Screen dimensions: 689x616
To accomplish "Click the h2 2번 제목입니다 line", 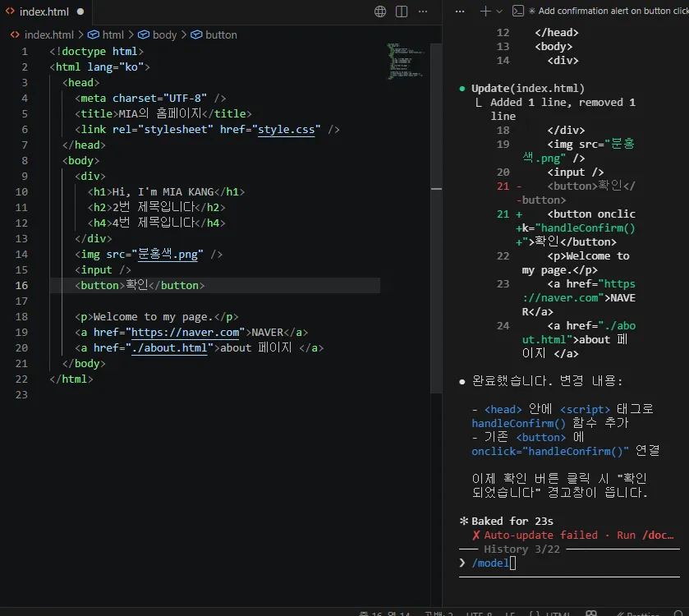I will [156, 207].
